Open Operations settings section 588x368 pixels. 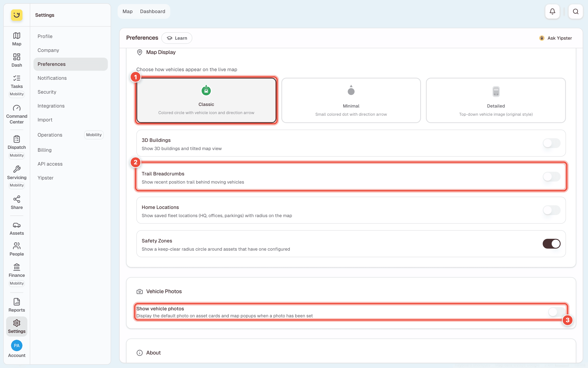pos(70,135)
